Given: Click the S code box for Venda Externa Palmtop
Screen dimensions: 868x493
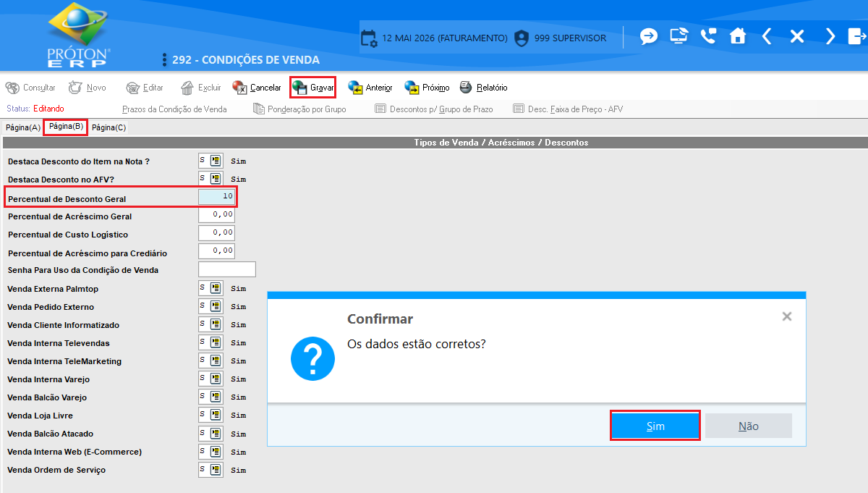Looking at the screenshot, I should pyautogui.click(x=203, y=288).
